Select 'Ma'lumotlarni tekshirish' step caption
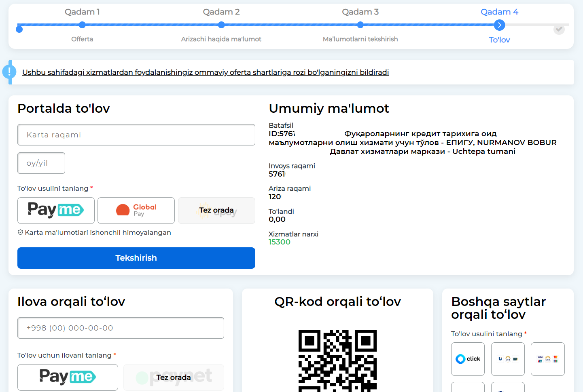This screenshot has height=392, width=583. [360, 39]
